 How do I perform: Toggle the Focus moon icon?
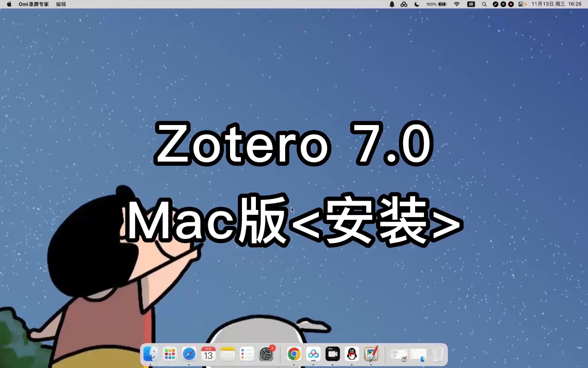coord(417,4)
